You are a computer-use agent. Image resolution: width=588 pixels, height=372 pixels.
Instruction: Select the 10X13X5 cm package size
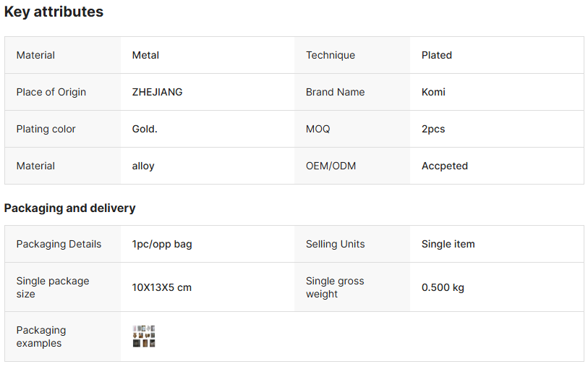point(162,287)
